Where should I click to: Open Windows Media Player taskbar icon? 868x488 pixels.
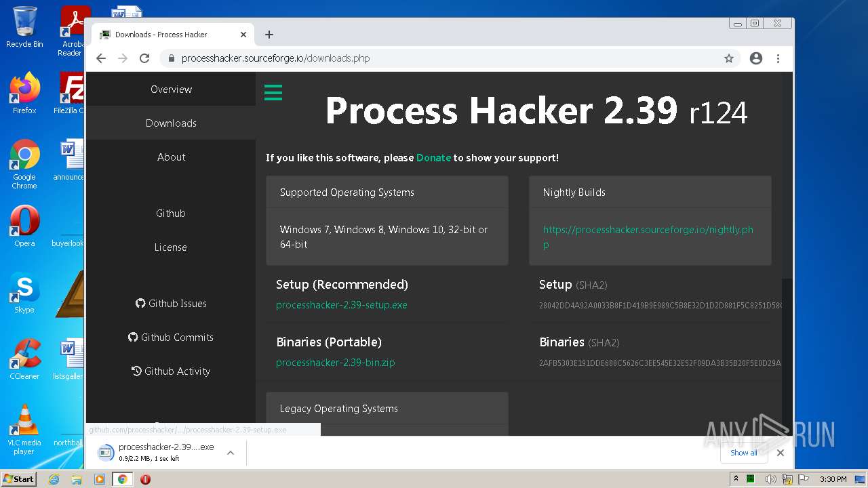(100, 479)
